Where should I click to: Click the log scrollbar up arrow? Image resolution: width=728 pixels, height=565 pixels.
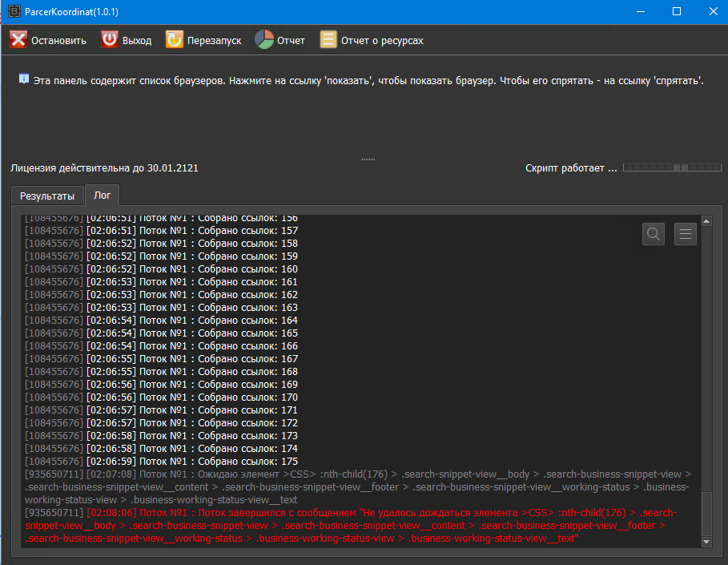[706, 220]
